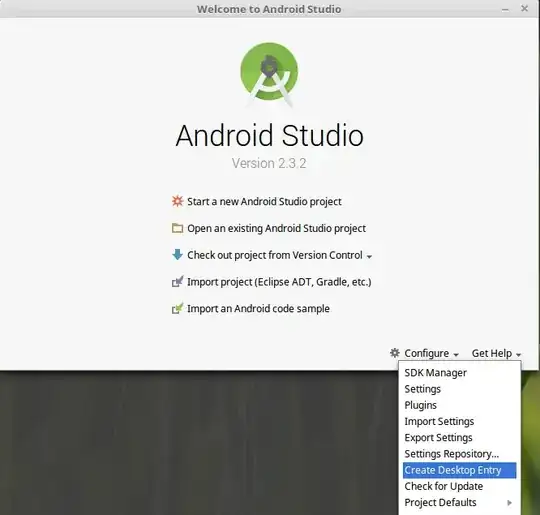Image resolution: width=540 pixels, height=515 pixels.
Task: Click the folder icon for opening existing project
Action: (177, 228)
